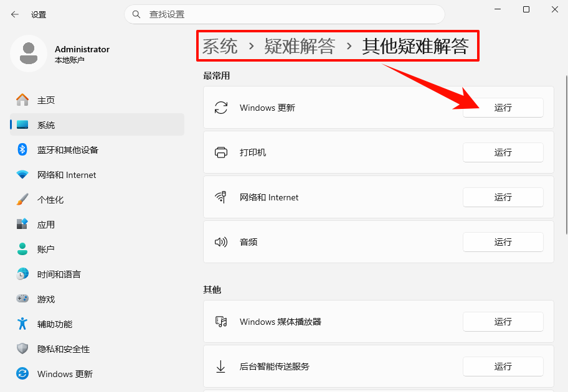Open 账户 settings page

[97, 249]
